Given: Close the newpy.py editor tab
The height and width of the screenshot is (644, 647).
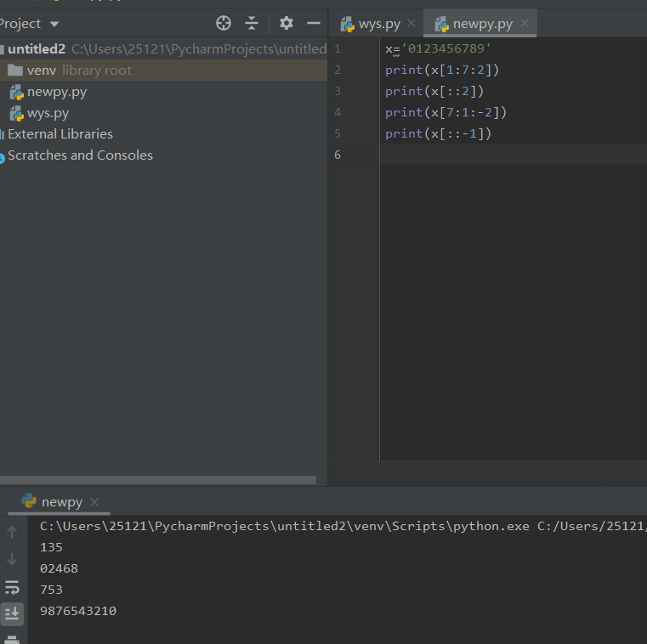Looking at the screenshot, I should pyautogui.click(x=525, y=24).
